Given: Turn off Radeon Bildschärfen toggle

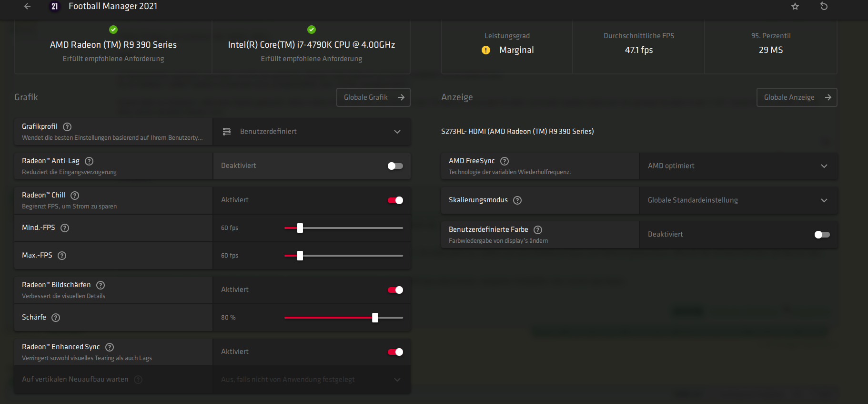Looking at the screenshot, I should click(x=395, y=290).
